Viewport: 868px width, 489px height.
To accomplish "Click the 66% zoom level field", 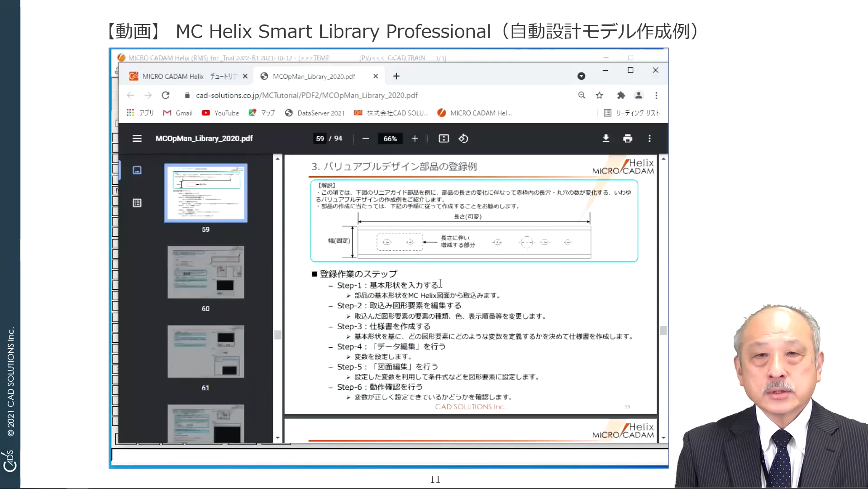I will click(390, 139).
